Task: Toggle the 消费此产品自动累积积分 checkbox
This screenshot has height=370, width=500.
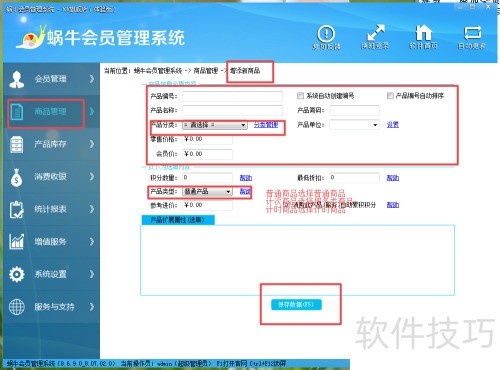Action: 286,205
